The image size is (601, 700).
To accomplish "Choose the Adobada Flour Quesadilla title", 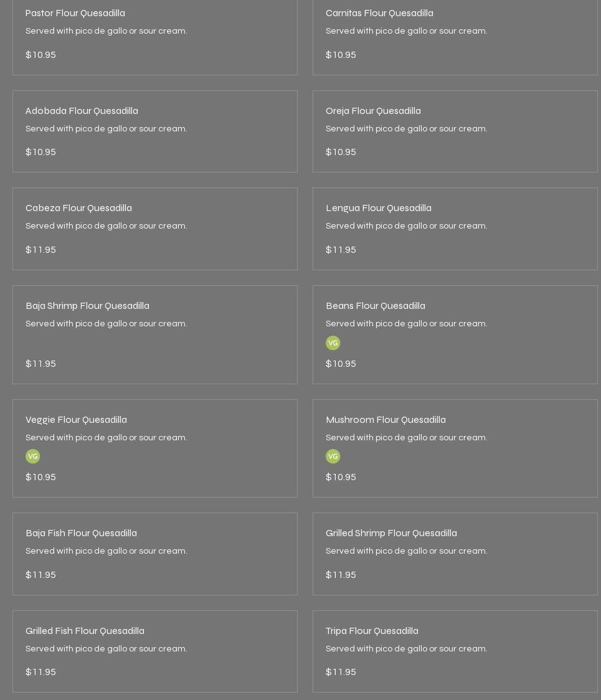I will coord(82,111).
